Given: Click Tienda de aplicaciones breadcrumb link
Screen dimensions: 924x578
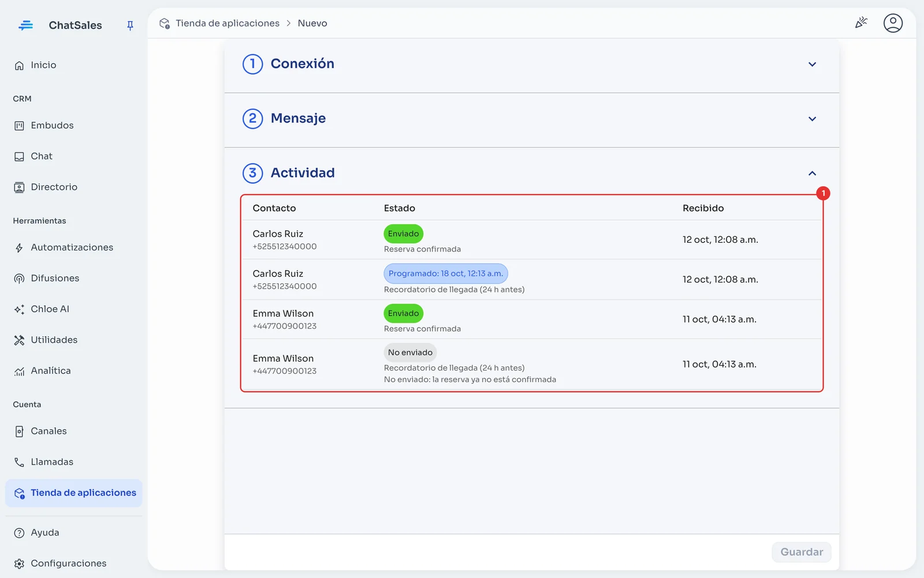Looking at the screenshot, I should pos(228,24).
